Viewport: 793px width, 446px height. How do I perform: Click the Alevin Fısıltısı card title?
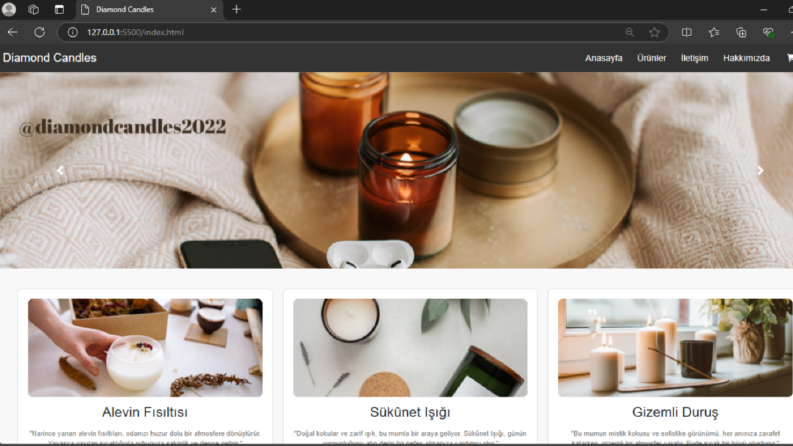click(x=145, y=412)
